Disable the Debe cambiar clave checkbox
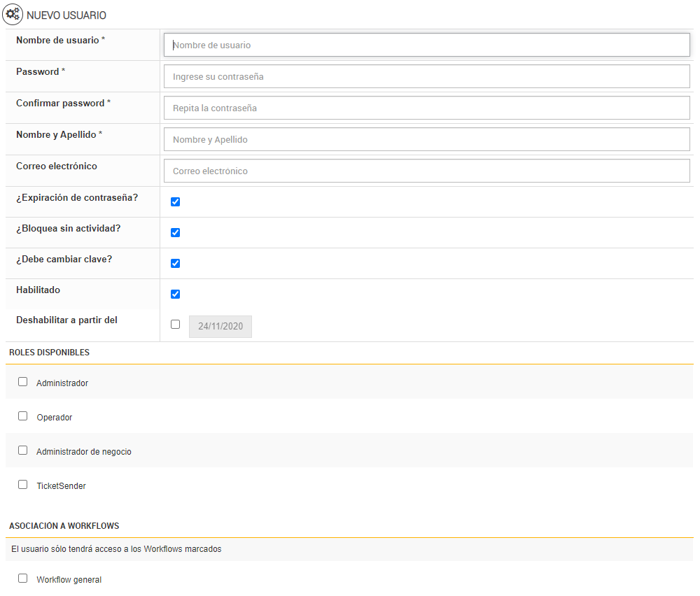700x596 pixels. pyautogui.click(x=175, y=263)
